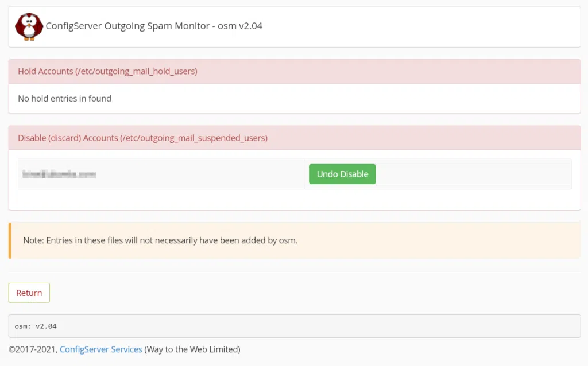Click the 'No hold entries in found' message

pos(64,98)
